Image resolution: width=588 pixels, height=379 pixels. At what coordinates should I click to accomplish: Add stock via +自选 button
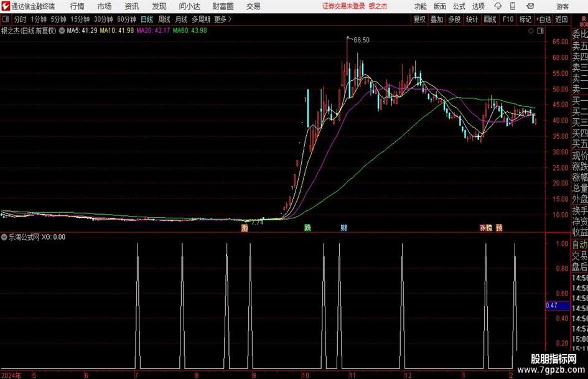543,19
